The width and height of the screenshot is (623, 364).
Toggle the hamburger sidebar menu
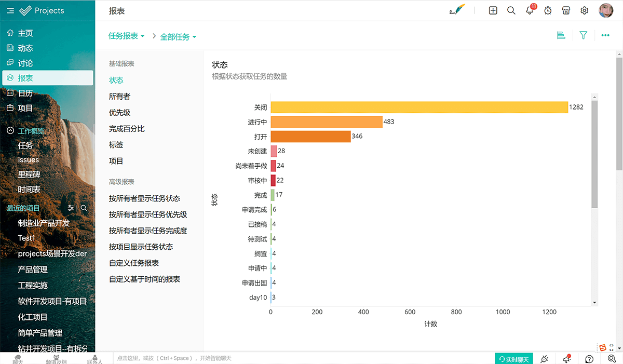(x=10, y=10)
